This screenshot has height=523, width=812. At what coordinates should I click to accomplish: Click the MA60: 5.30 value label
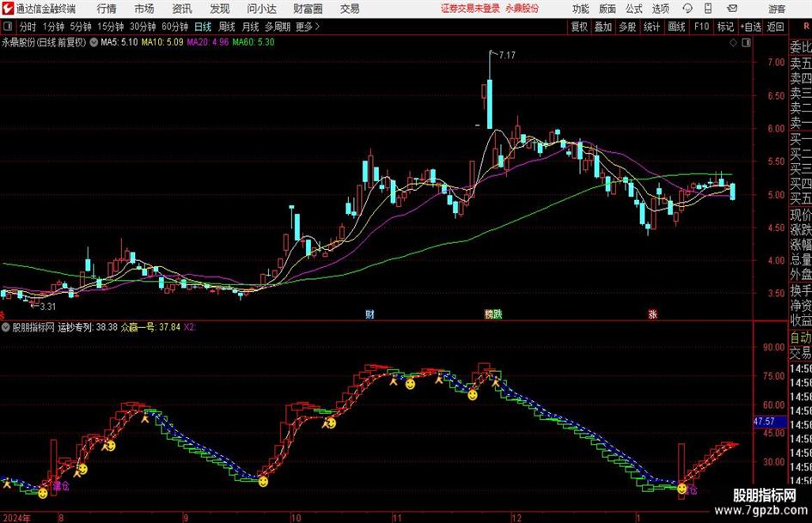tap(253, 42)
